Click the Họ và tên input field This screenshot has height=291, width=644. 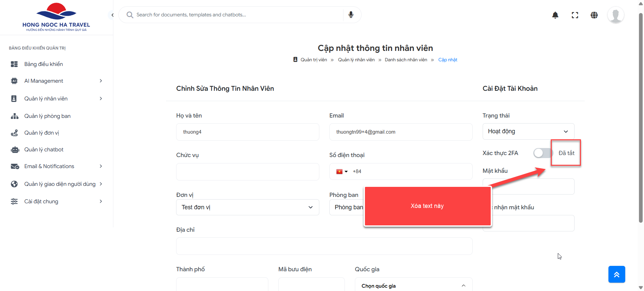(x=248, y=132)
